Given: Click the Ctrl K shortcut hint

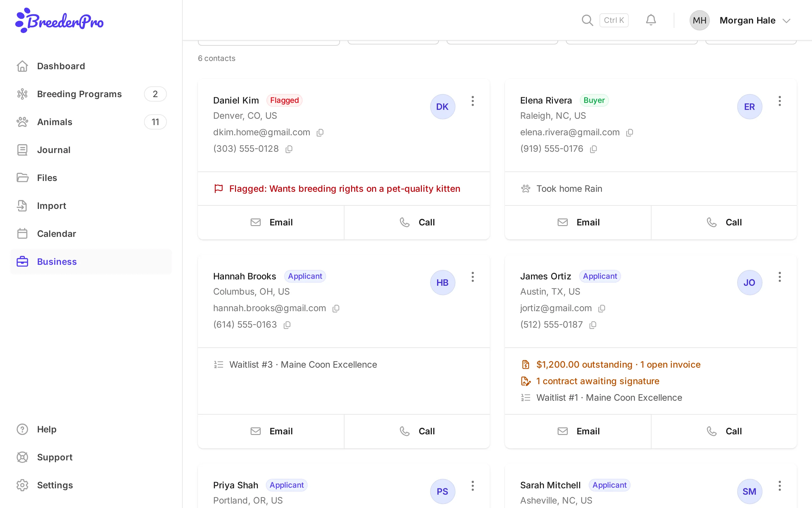Looking at the screenshot, I should coord(614,21).
